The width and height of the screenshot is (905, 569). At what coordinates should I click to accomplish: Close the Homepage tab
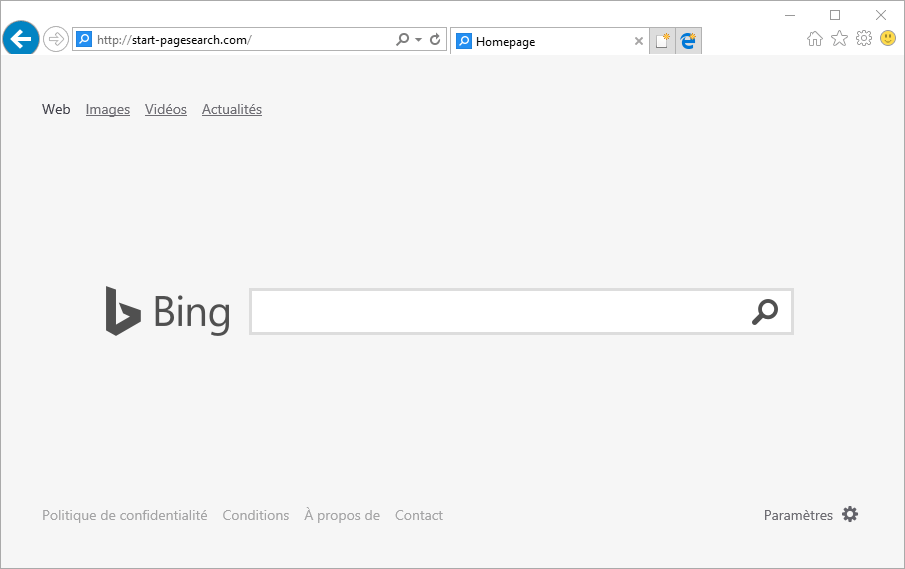[x=639, y=42]
